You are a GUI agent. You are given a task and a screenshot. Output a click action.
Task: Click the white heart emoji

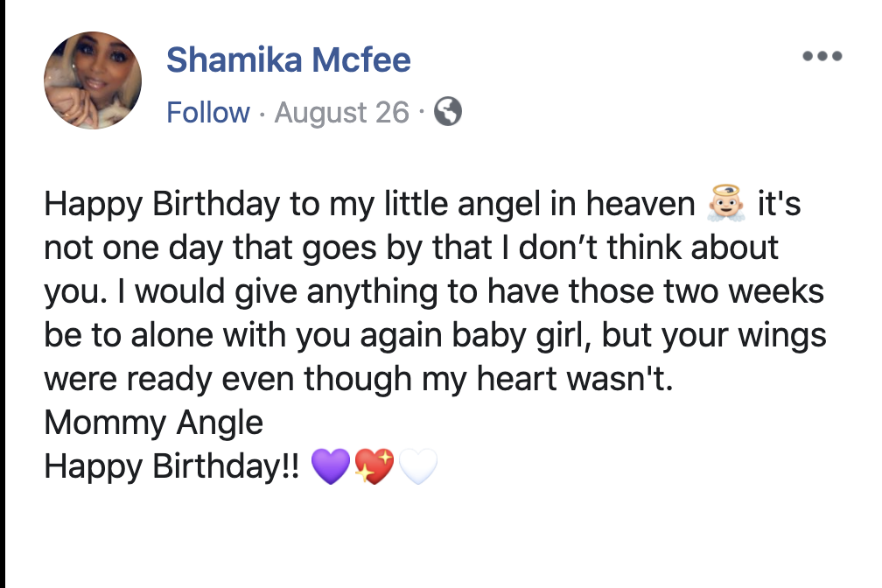click(417, 468)
